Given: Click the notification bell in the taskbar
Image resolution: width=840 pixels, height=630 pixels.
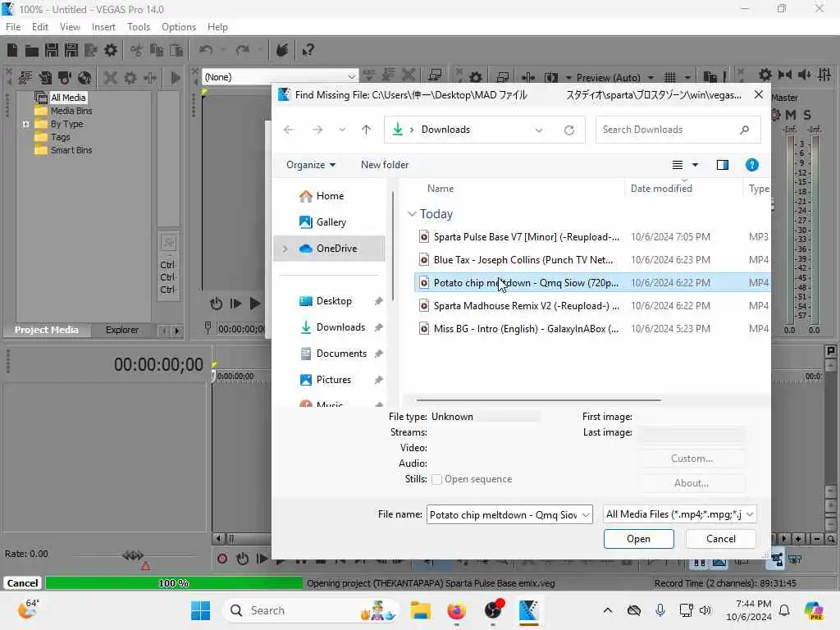Looking at the screenshot, I should click(784, 610).
